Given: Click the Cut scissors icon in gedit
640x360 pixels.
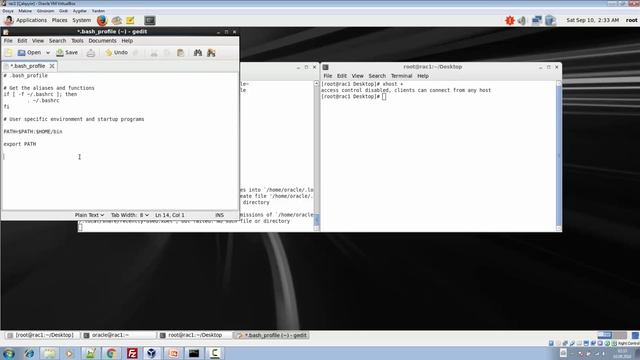Looking at the screenshot, I should 154,53.
